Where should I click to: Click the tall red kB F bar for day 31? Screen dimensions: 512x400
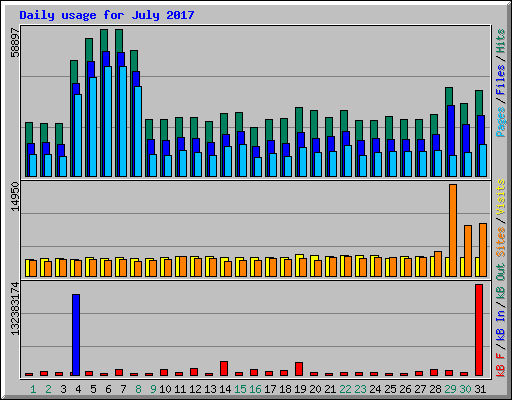pos(479,330)
